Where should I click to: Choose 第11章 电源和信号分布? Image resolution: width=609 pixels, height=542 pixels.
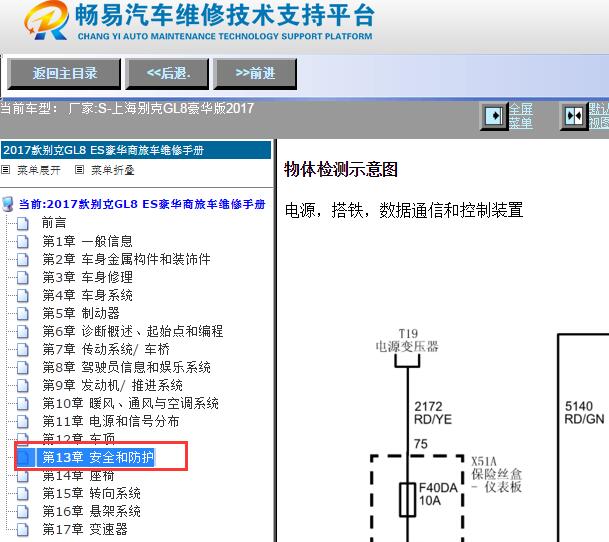click(x=111, y=422)
